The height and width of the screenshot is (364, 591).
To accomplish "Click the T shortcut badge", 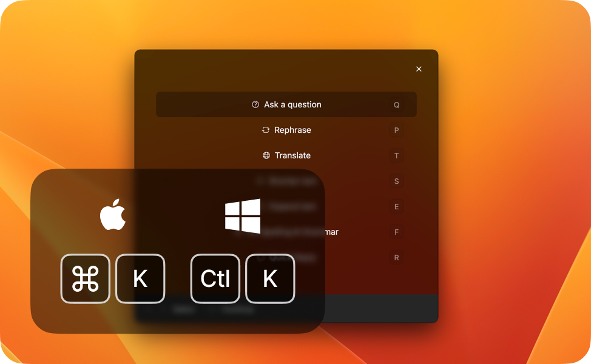I will [396, 156].
